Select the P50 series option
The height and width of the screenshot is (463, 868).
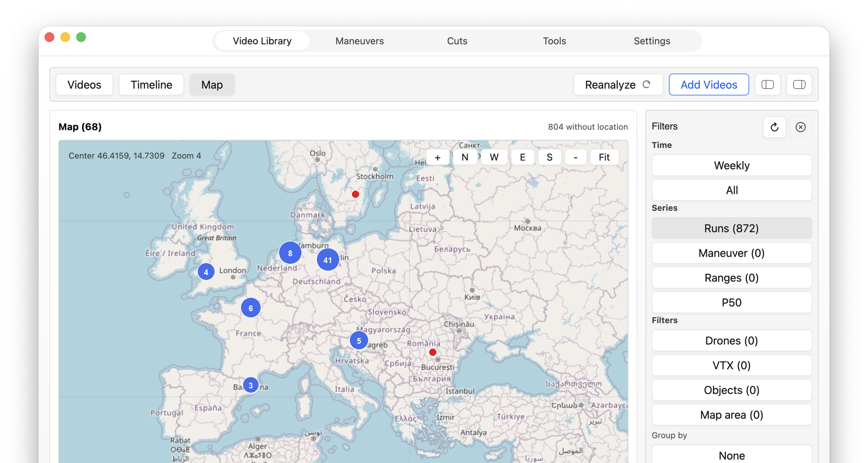(x=732, y=303)
